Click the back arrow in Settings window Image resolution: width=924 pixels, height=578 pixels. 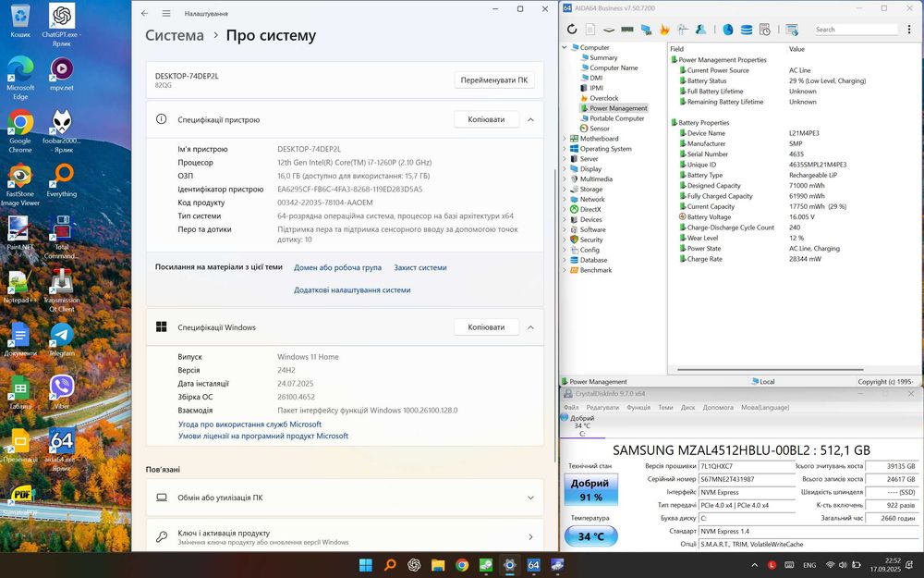tap(144, 13)
